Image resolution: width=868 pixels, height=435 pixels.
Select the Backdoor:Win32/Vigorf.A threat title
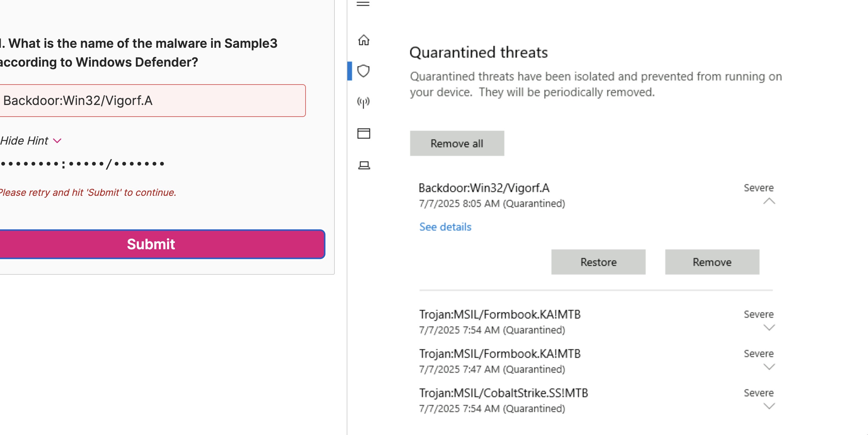pos(484,188)
